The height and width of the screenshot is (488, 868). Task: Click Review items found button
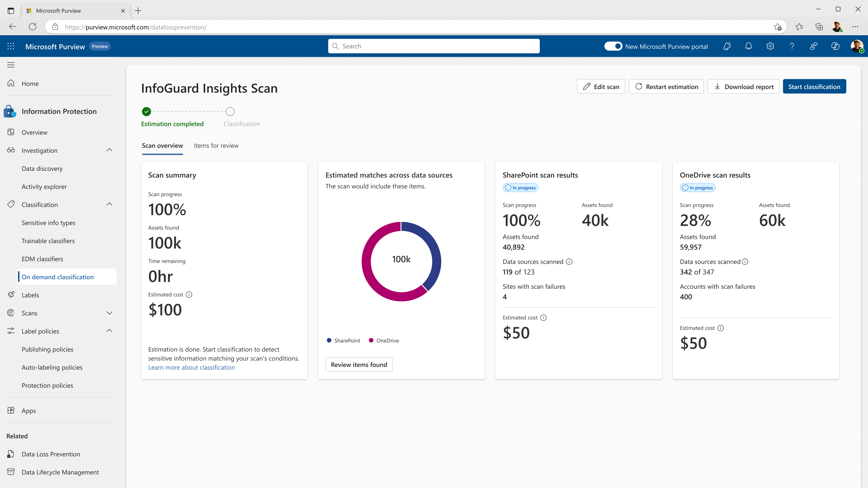pos(359,365)
